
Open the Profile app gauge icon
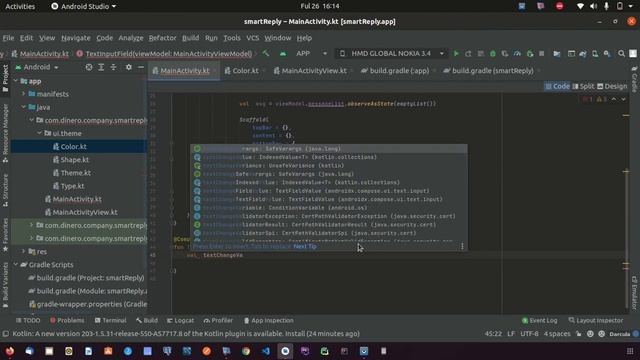coord(517,53)
